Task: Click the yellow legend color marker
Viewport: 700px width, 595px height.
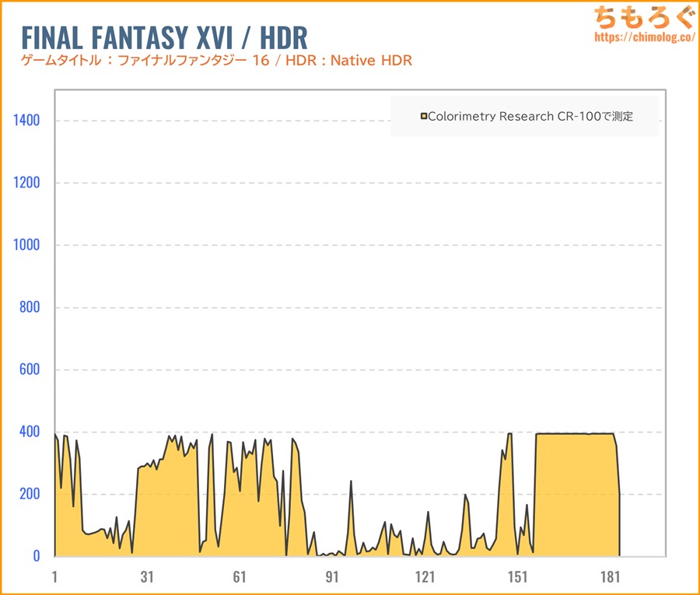Action: click(x=424, y=117)
